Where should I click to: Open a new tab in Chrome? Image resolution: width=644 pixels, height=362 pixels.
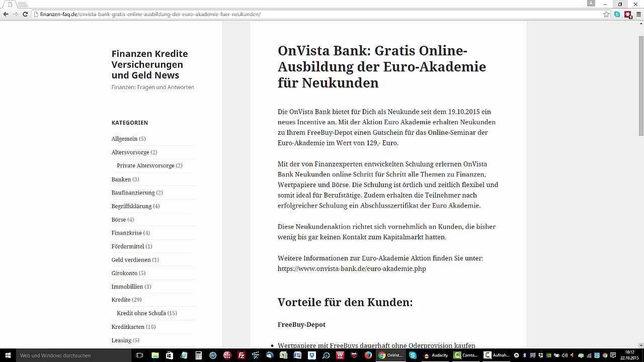pyautogui.click(x=23, y=4)
